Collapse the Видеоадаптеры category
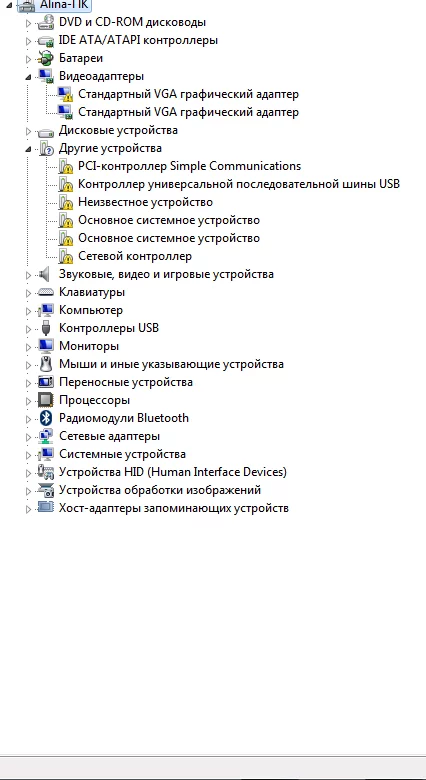 click(28, 77)
